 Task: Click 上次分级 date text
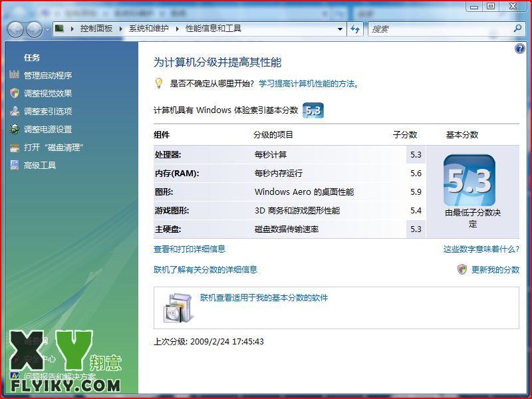coord(209,342)
